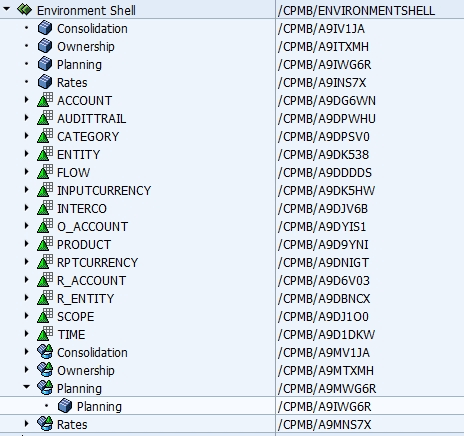Click technical name /CPMB/ENVIRONMENTSHELL
The image size is (464, 436).
coord(356,11)
